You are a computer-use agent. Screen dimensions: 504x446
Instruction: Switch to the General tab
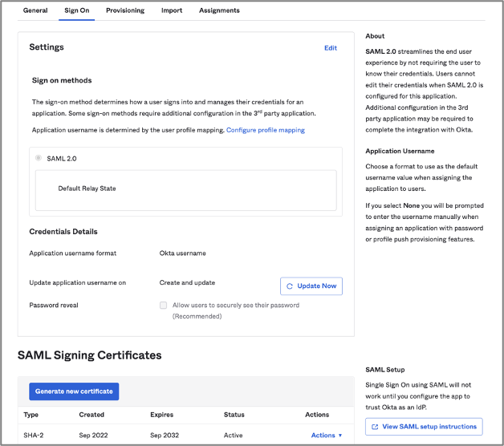pos(35,10)
